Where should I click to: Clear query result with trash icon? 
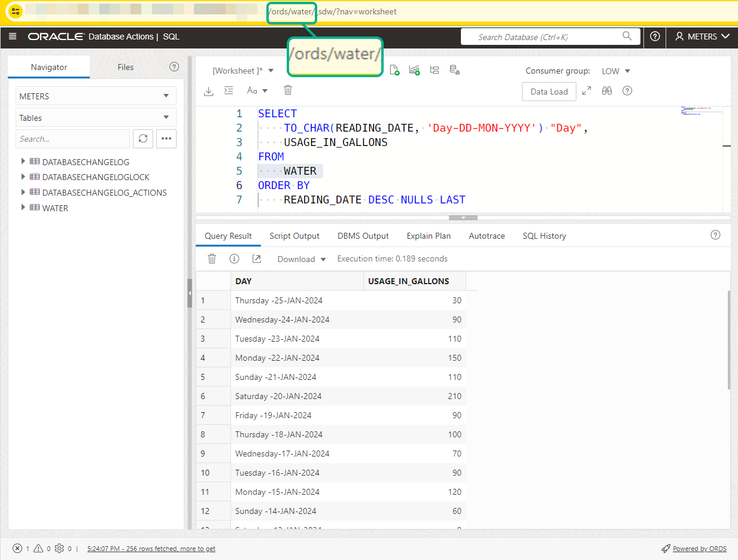click(x=212, y=258)
